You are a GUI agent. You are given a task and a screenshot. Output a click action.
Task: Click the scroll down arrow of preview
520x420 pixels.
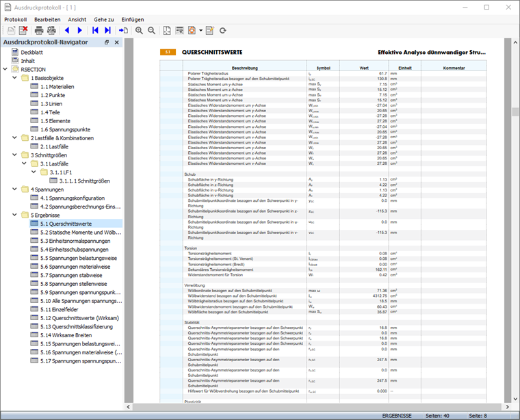pos(515,399)
